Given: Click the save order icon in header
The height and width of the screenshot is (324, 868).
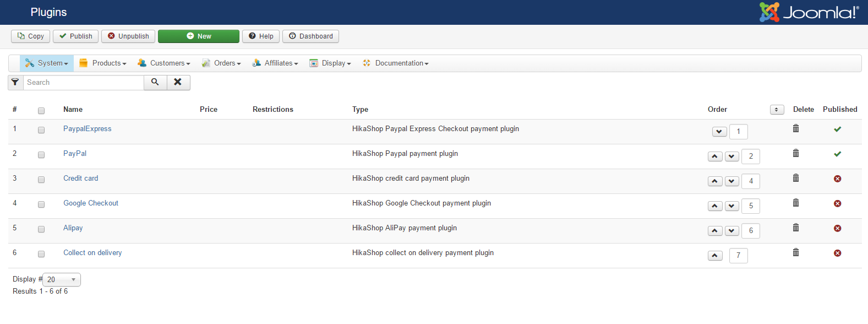Looking at the screenshot, I should point(777,110).
